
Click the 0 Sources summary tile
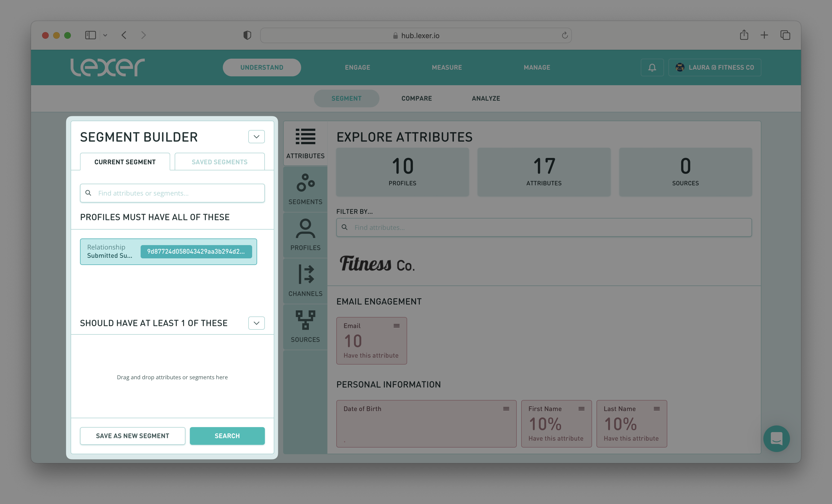point(685,172)
